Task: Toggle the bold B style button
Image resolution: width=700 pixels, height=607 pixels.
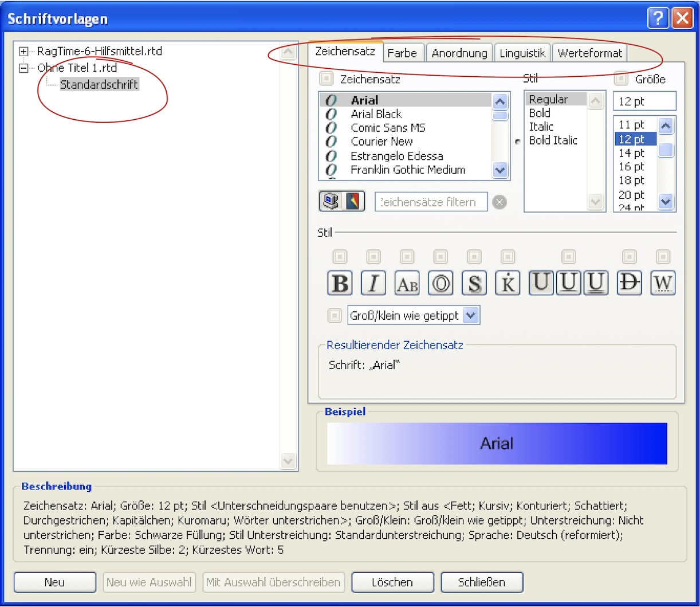Action: point(340,283)
